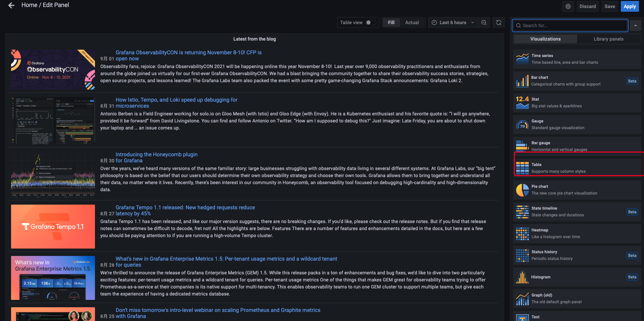Toggle the Table view switch
The width and height of the screenshot is (644, 321).
370,22
